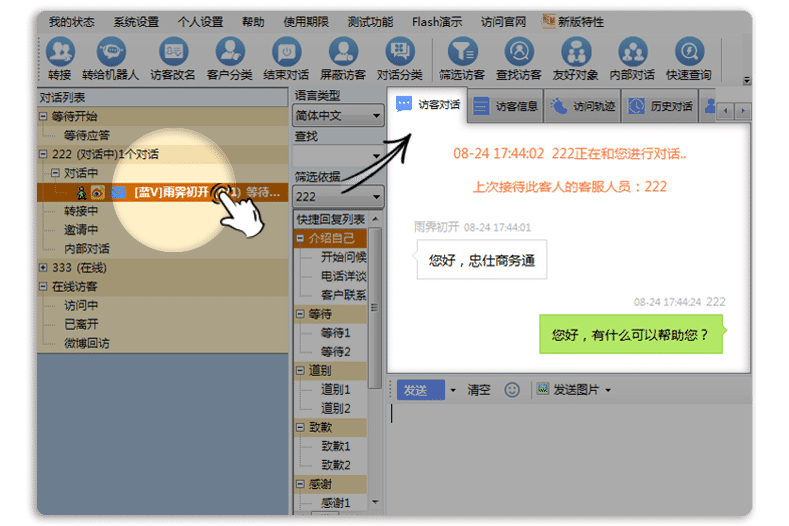Collapse the 介绍自己 quick reply group
Viewport: 789px width, 526px height.
pos(300,239)
